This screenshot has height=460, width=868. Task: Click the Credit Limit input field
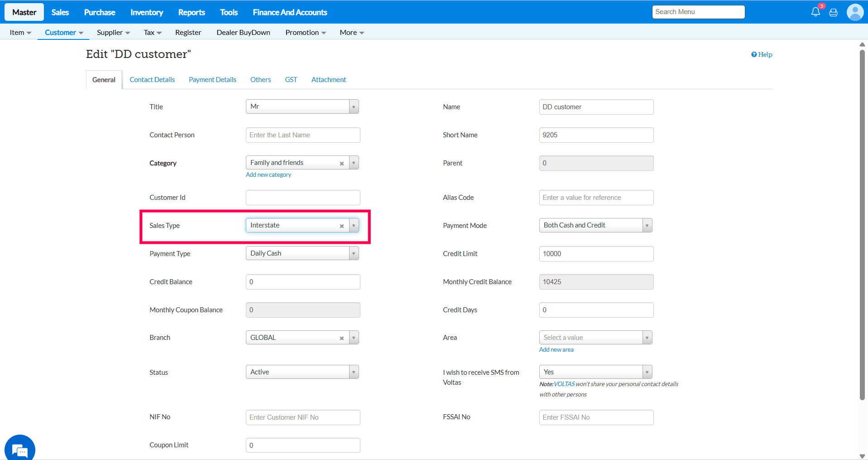(596, 254)
